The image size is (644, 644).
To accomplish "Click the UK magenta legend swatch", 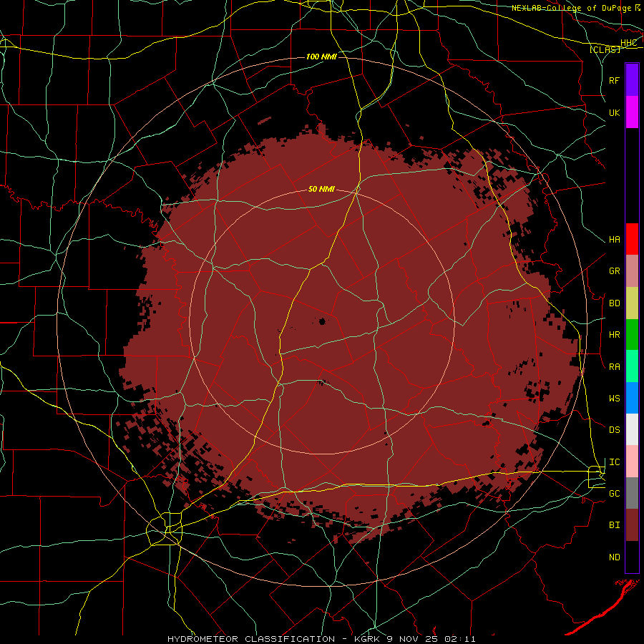I will coord(632,112).
